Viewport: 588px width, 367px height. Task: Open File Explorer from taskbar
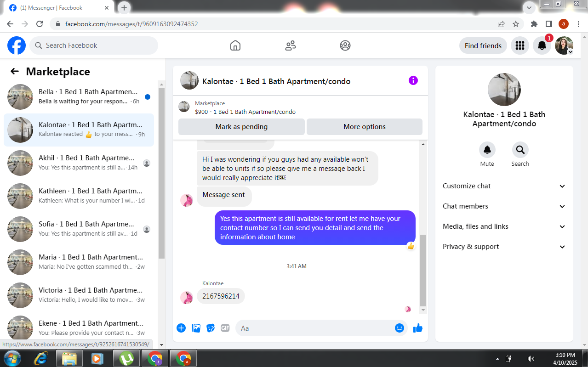coord(69,358)
